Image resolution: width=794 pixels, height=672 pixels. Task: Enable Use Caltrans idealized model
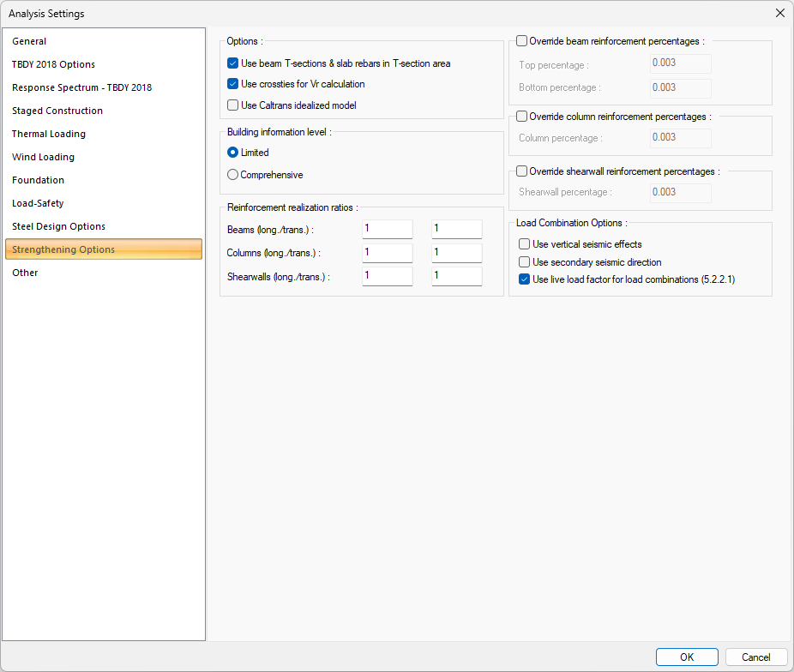coord(233,105)
